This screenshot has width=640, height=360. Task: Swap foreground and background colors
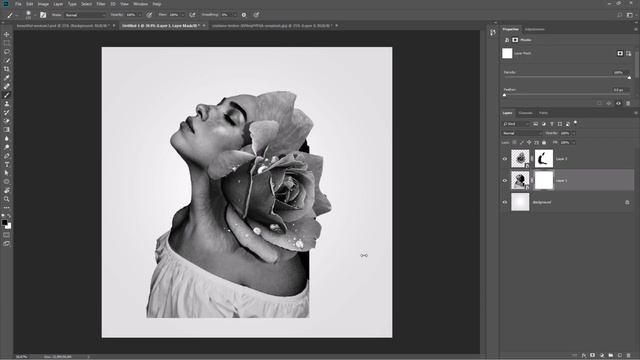click(9, 216)
